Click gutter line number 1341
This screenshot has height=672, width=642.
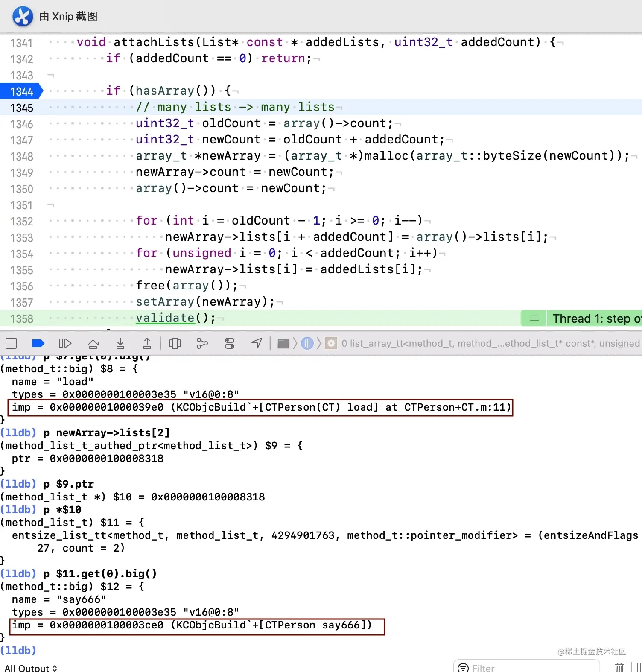pyautogui.click(x=21, y=43)
